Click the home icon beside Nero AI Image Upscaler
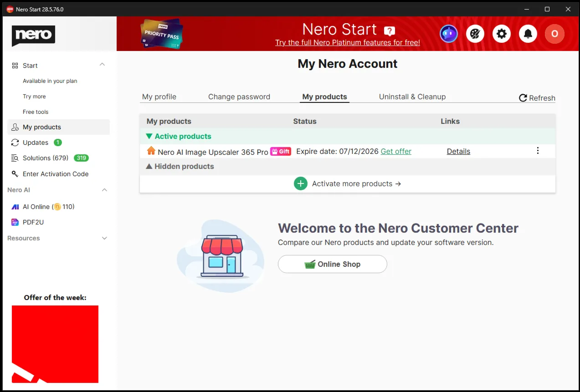 (151, 151)
